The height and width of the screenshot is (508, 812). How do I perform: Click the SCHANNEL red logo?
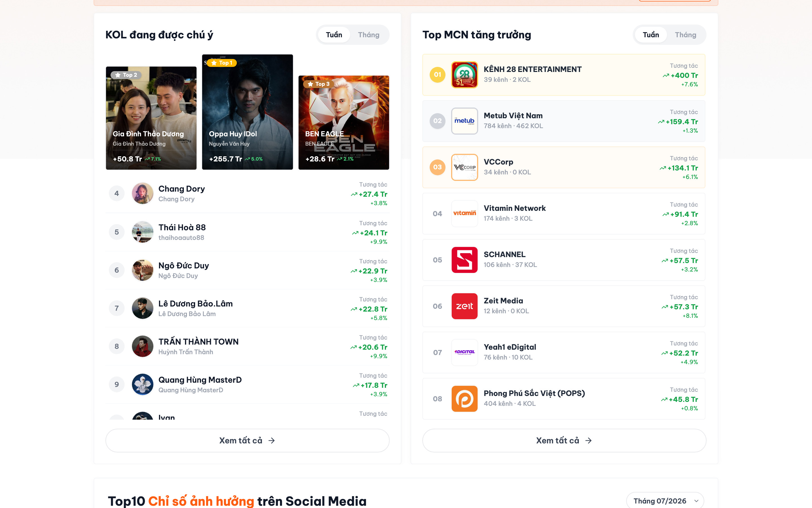(464, 260)
